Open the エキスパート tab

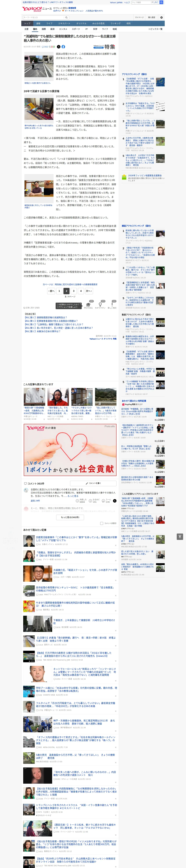tap(64, 24)
